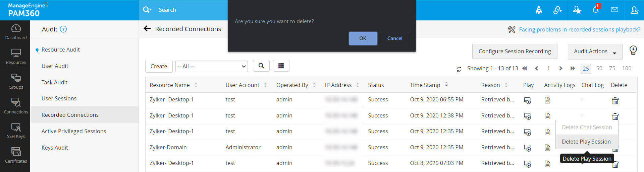Click the column chooser list icon
The height and width of the screenshot is (172, 644).
281,66
